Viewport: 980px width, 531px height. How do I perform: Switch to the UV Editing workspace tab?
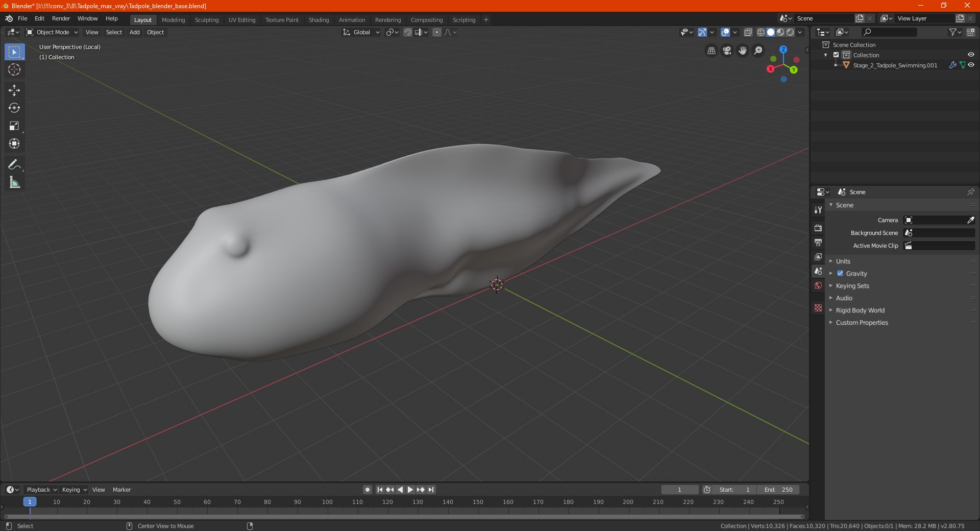pyautogui.click(x=242, y=20)
